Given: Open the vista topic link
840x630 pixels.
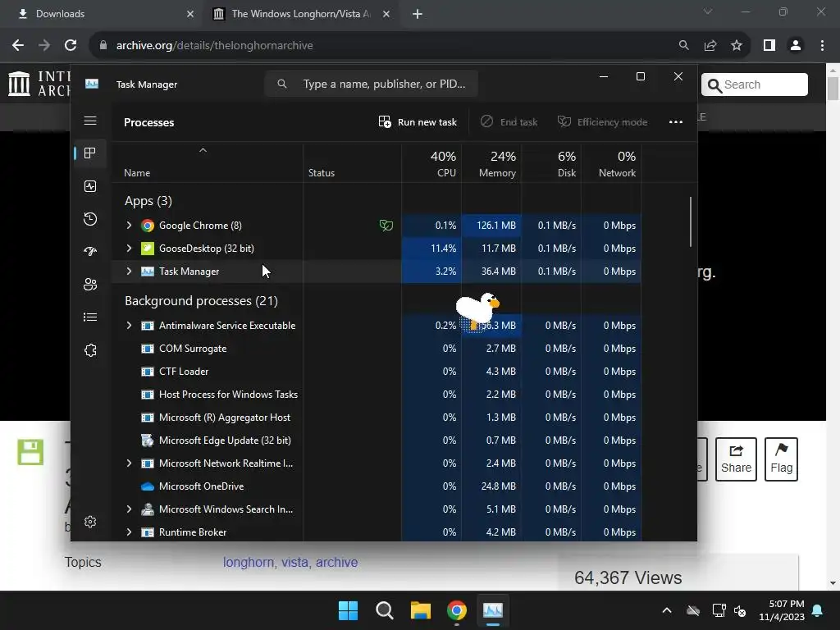Looking at the screenshot, I should pos(294,563).
